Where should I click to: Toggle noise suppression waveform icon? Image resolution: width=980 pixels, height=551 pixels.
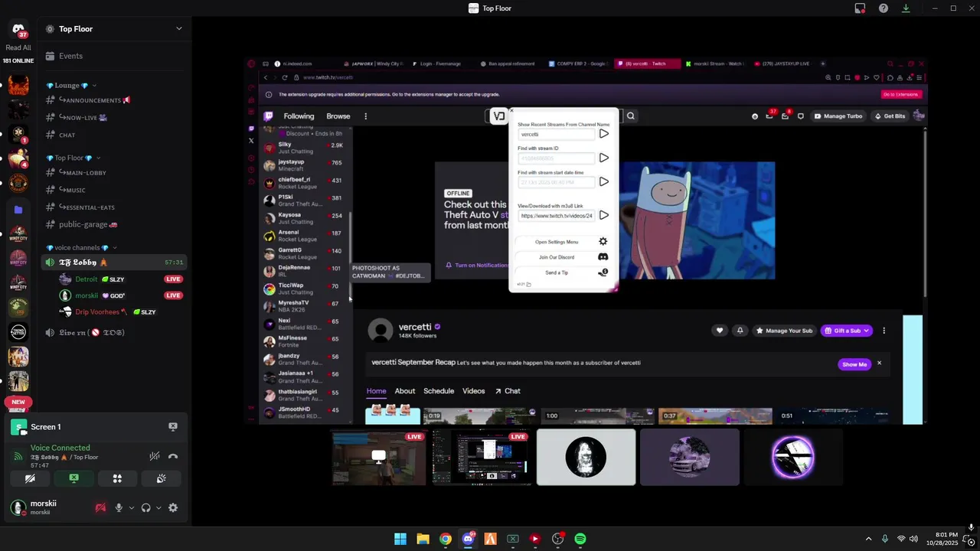[155, 456]
